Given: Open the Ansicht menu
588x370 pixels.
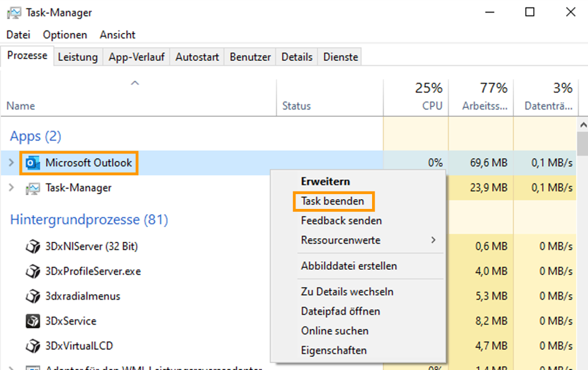Looking at the screenshot, I should (118, 35).
